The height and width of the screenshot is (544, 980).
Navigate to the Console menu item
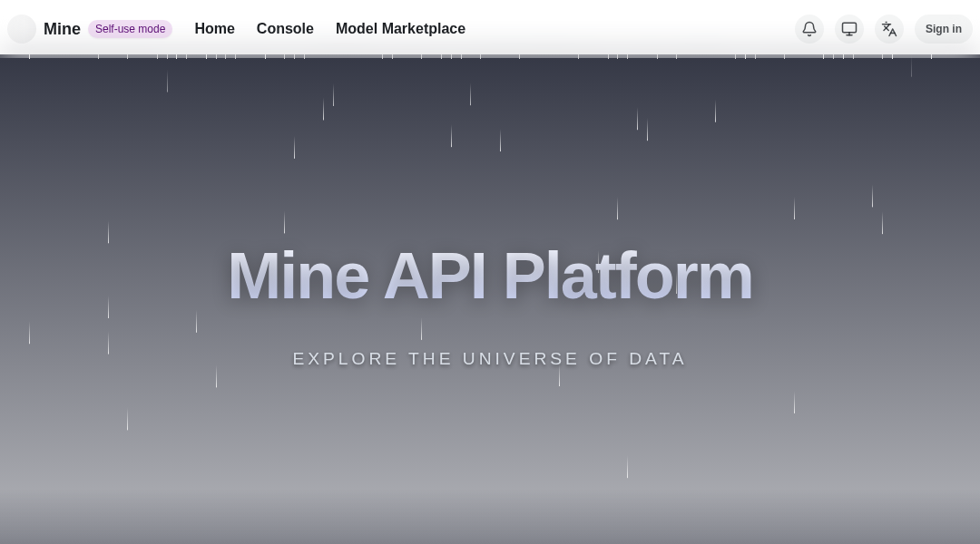[285, 29]
